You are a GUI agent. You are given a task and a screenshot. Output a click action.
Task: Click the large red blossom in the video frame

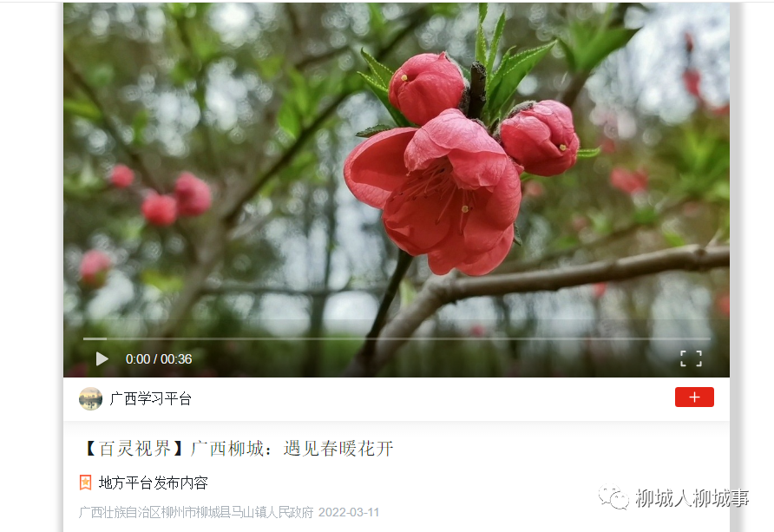pyautogui.click(x=432, y=193)
